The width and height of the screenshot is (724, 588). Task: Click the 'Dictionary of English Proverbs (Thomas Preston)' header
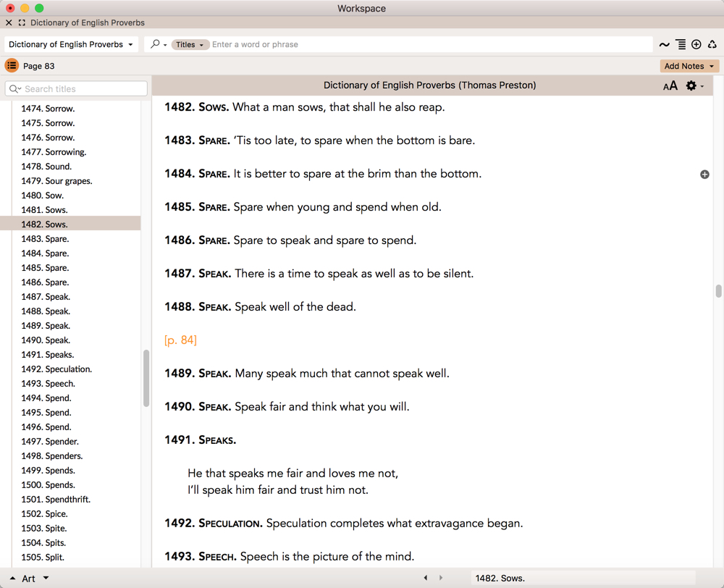(x=430, y=85)
